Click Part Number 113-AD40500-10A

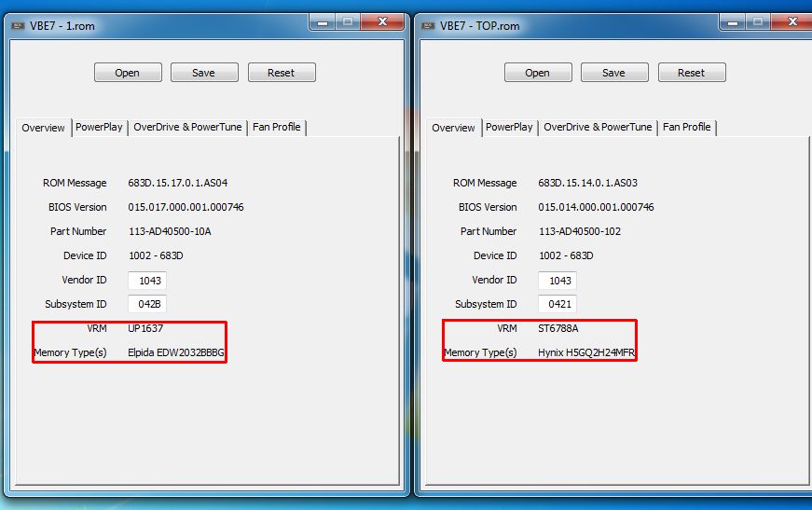point(170,231)
